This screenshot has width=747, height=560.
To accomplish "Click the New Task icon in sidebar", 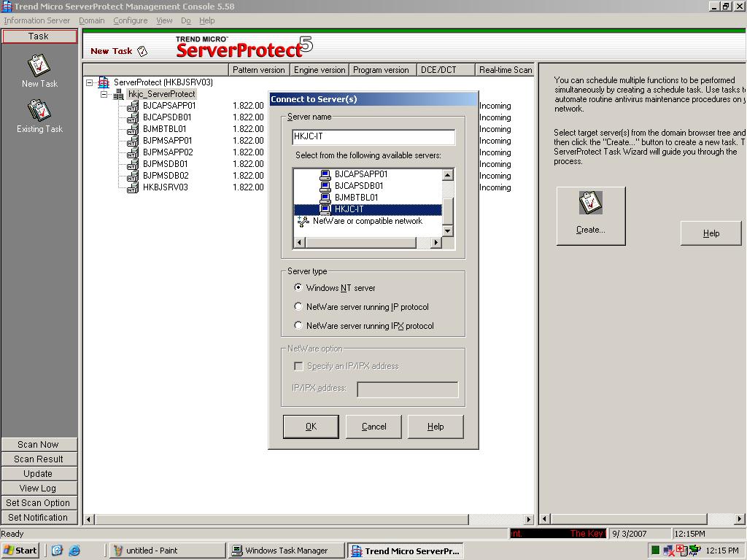I will (x=39, y=67).
